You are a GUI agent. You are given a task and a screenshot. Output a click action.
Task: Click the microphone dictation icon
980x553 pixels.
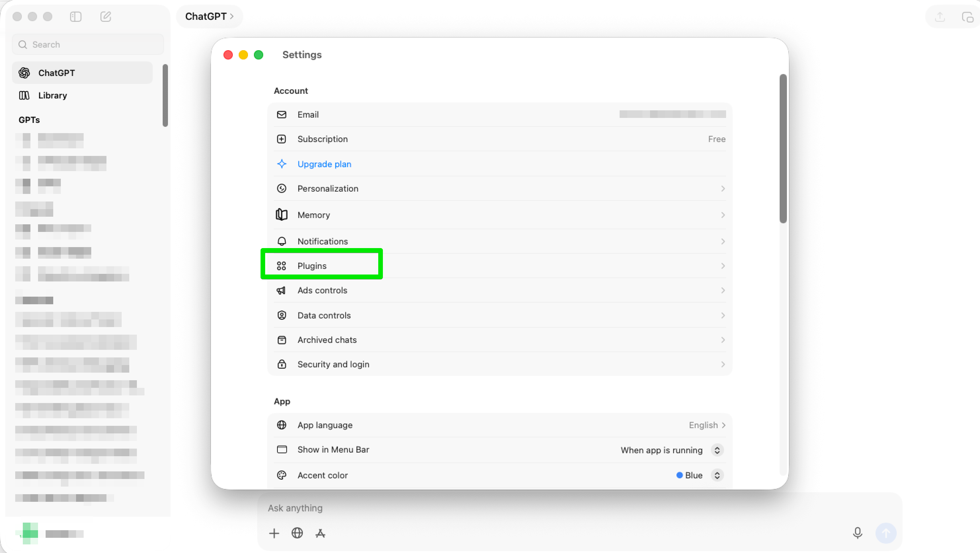[858, 533]
